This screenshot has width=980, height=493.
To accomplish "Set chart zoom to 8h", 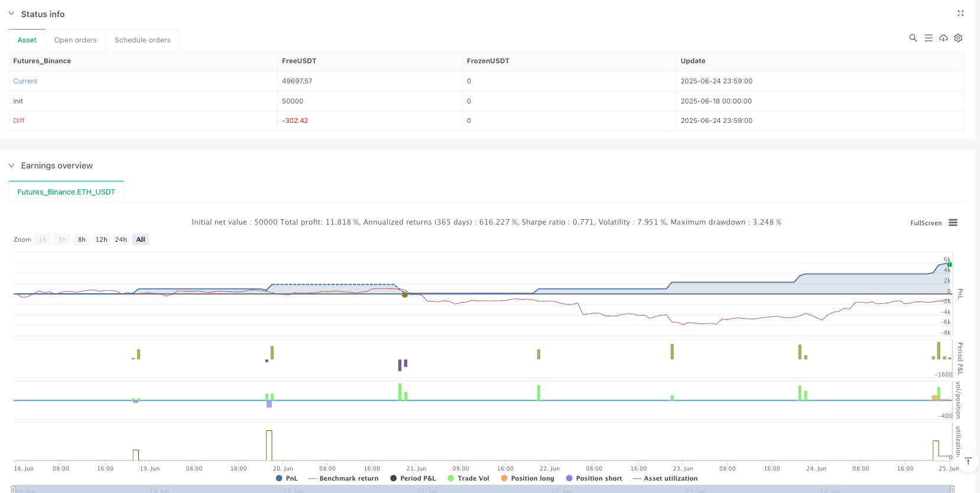I will (x=82, y=239).
